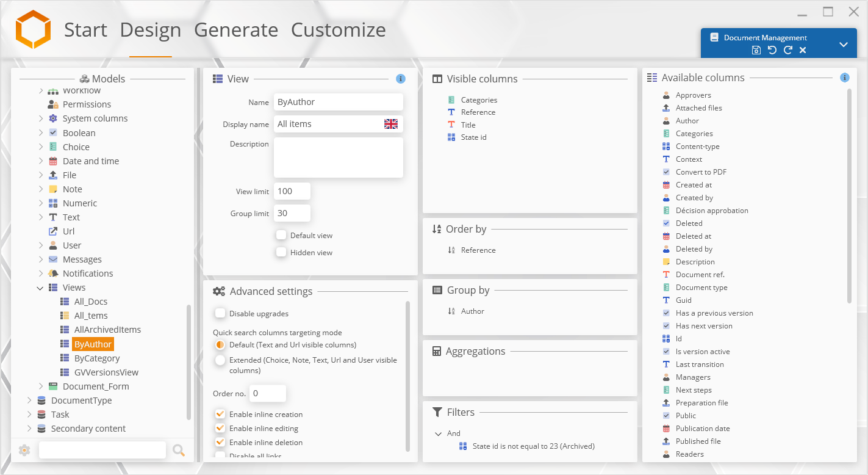Open the Design tab
This screenshot has width=868, height=475.
pyautogui.click(x=151, y=30)
